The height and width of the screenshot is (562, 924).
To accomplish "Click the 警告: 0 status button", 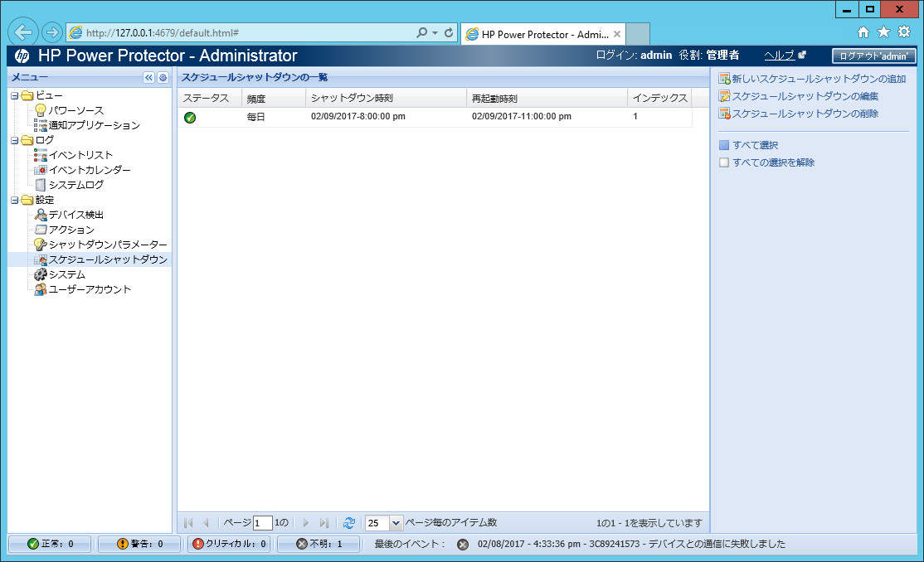I will [x=139, y=544].
